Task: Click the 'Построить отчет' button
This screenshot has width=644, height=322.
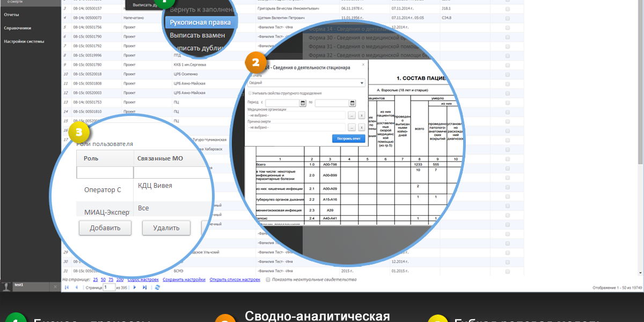Action: coord(348,138)
